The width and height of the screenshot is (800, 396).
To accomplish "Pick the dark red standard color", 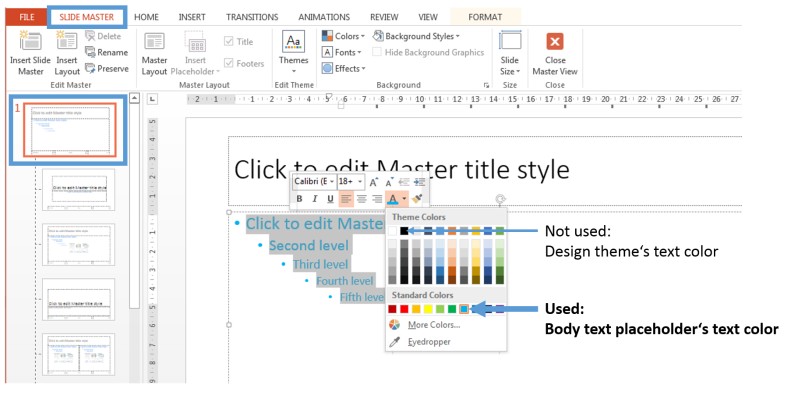I will pos(392,309).
